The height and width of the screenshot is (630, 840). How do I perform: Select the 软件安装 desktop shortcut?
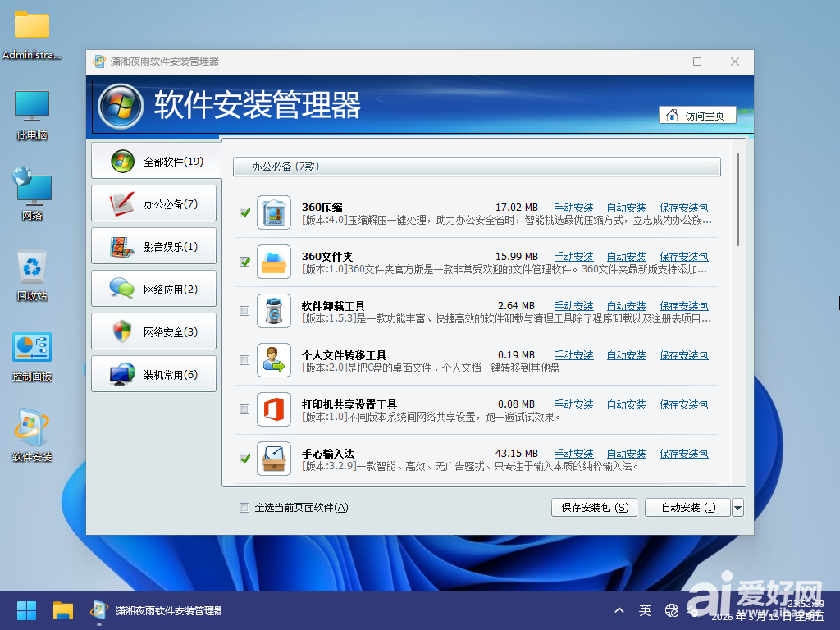pos(32,436)
